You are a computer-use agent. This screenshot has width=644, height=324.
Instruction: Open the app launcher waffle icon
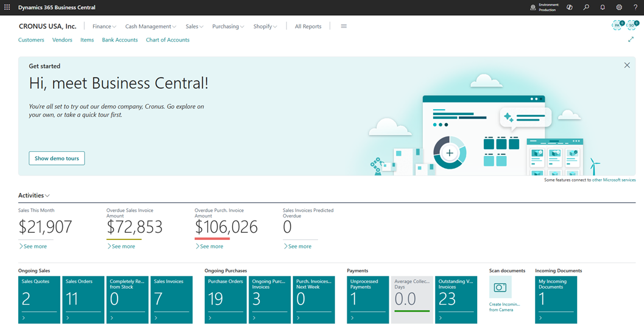7,7
